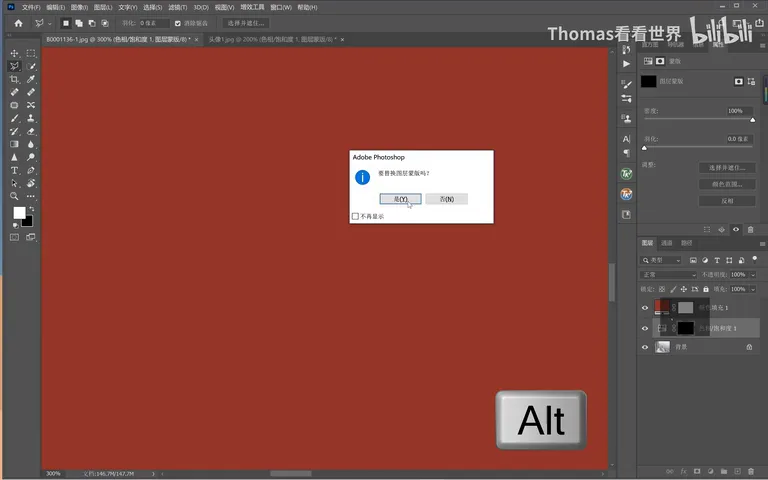
Task: Select the Quick Selection tool
Action: [x=31, y=66]
